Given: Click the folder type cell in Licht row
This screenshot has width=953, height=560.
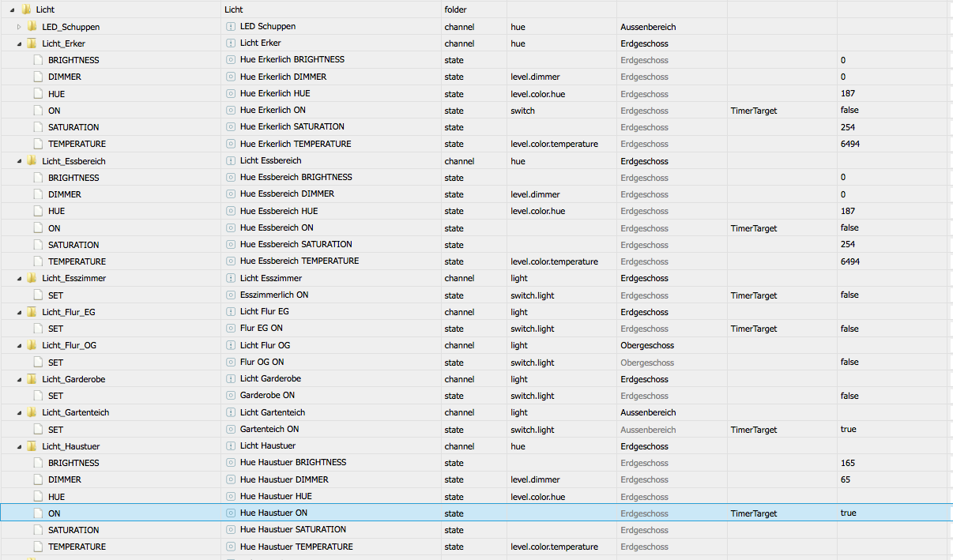Looking at the screenshot, I should pos(455,9).
